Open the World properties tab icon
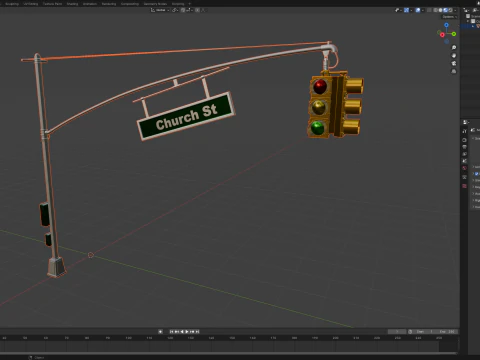Image resolution: width=480 pixels, height=360 pixels. coord(464,168)
